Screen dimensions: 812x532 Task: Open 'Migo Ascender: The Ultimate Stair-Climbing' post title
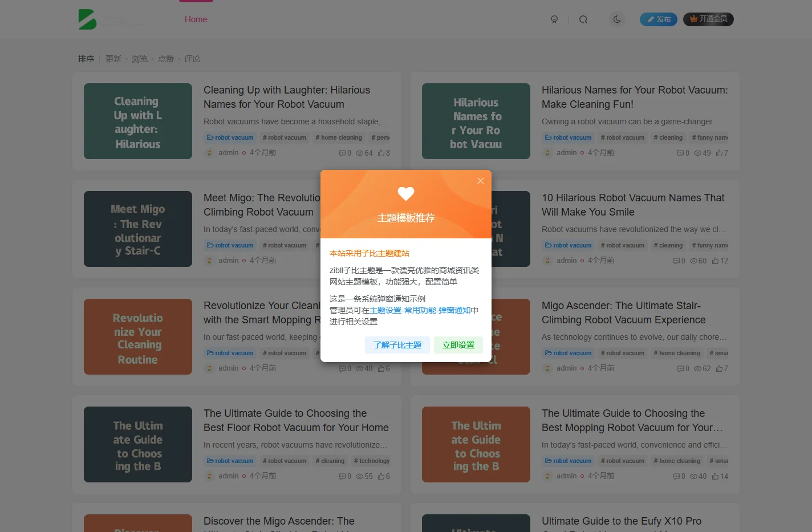(x=624, y=312)
